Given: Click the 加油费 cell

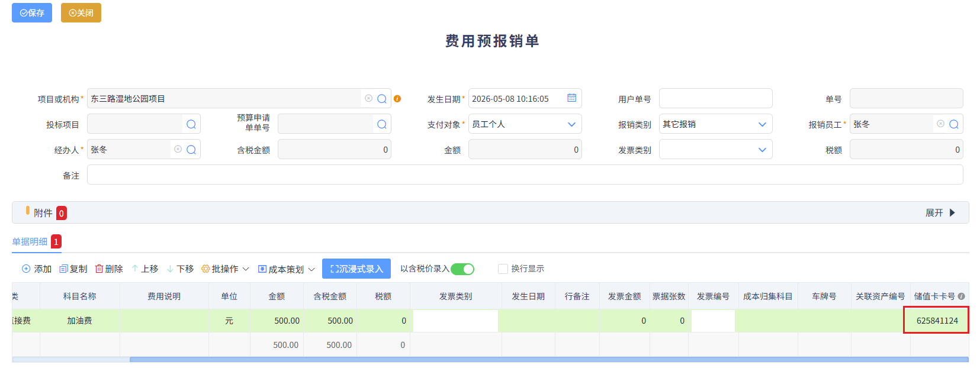Looking at the screenshot, I should pos(80,320).
